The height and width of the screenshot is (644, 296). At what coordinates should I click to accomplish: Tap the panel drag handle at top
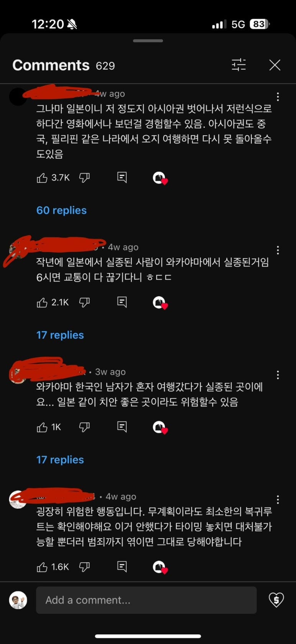[148, 41]
